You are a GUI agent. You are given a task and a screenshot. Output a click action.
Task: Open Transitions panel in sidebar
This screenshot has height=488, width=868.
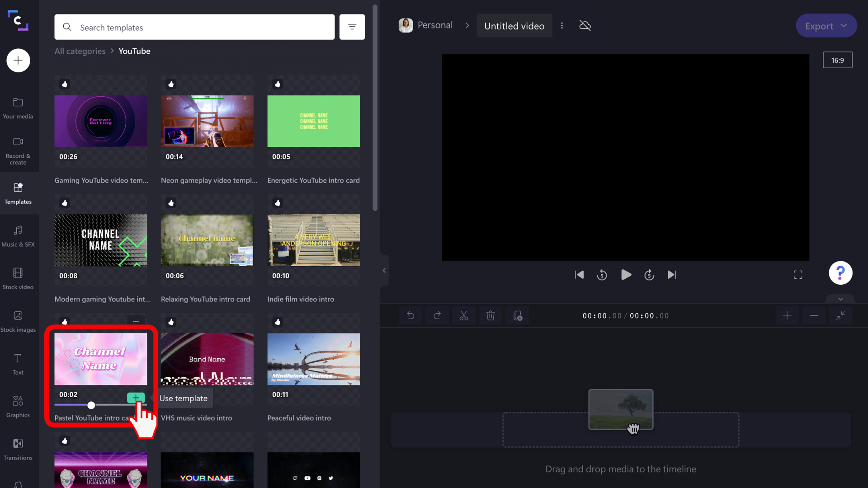point(18,450)
